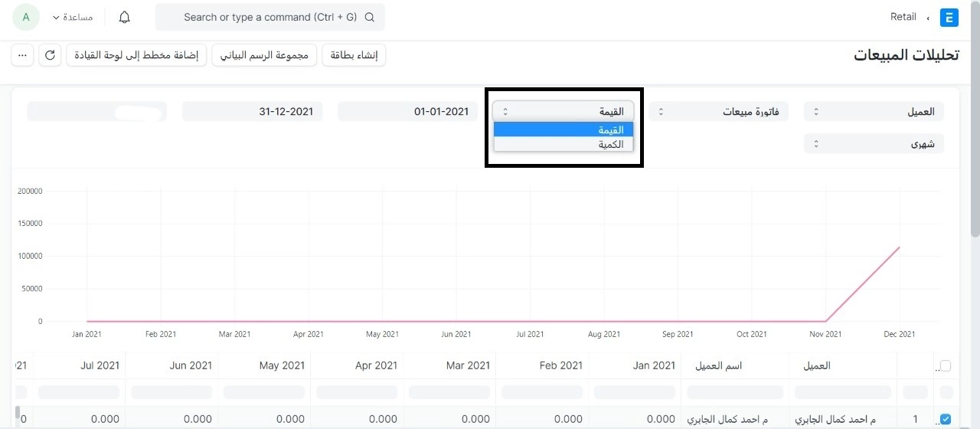980x429 pixels.
Task: Select الكمية option in the list
Action: click(x=563, y=144)
